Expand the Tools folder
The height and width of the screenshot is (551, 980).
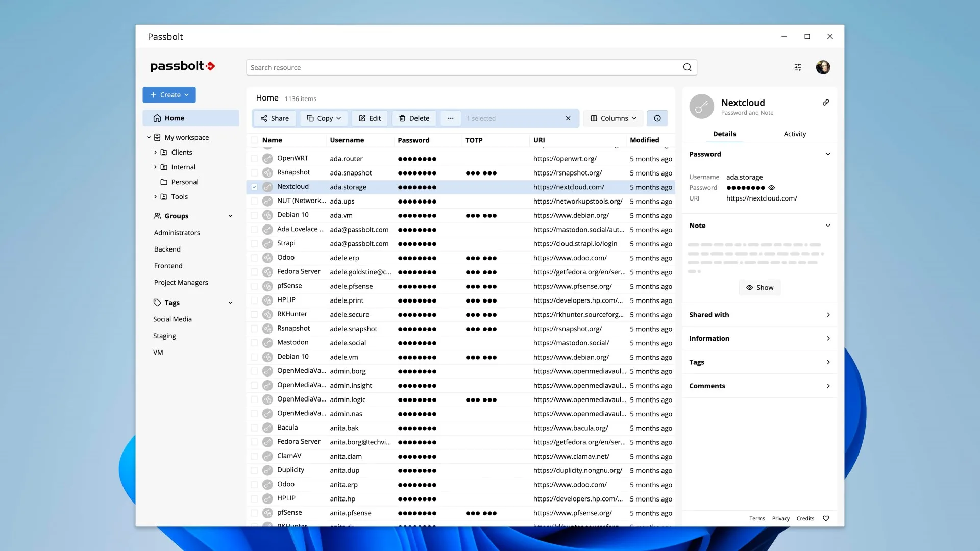[155, 196]
